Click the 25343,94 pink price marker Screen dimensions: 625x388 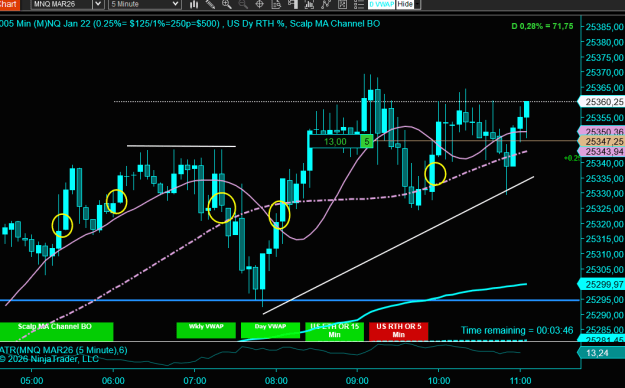601,152
